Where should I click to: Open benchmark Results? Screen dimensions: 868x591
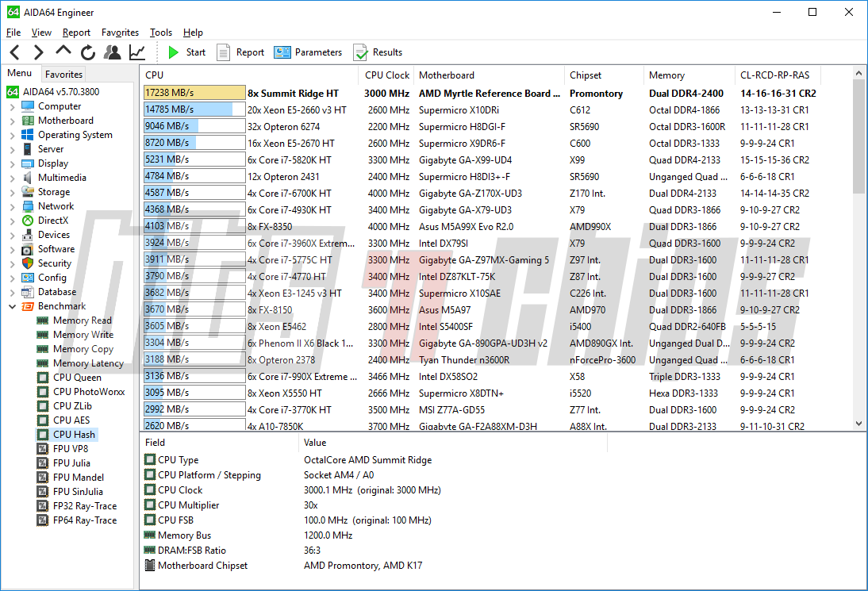[x=378, y=52]
